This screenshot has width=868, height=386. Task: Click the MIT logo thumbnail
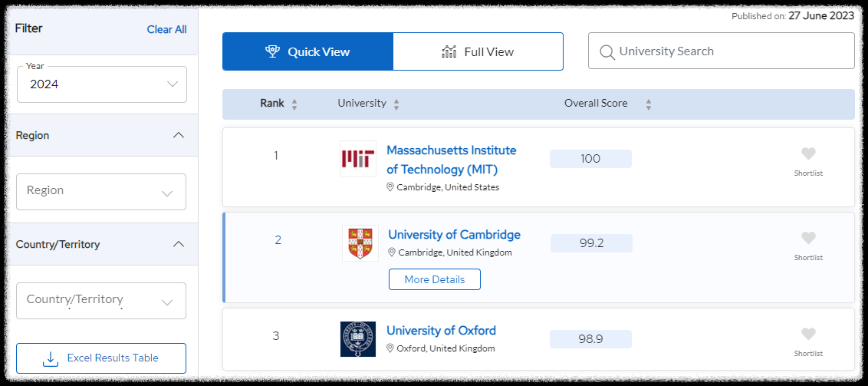357,159
